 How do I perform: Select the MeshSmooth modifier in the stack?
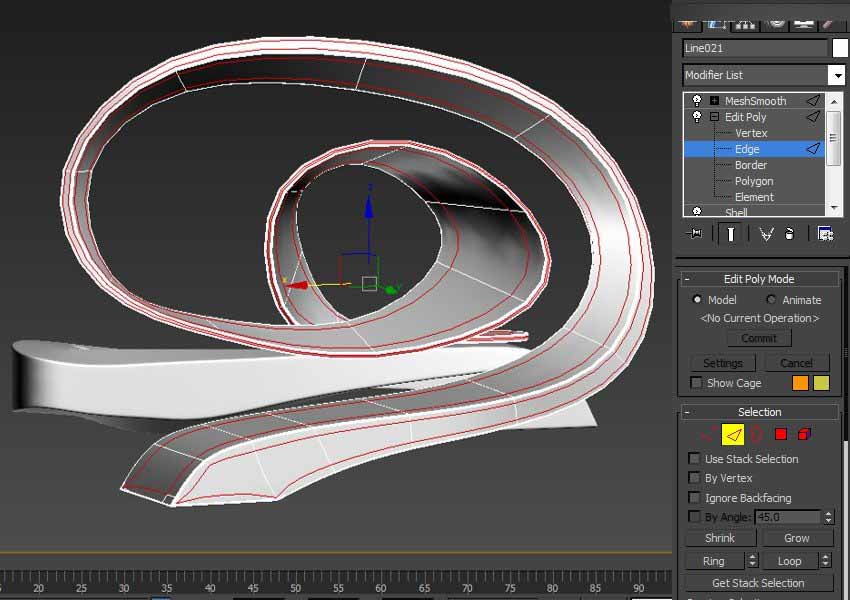point(755,101)
